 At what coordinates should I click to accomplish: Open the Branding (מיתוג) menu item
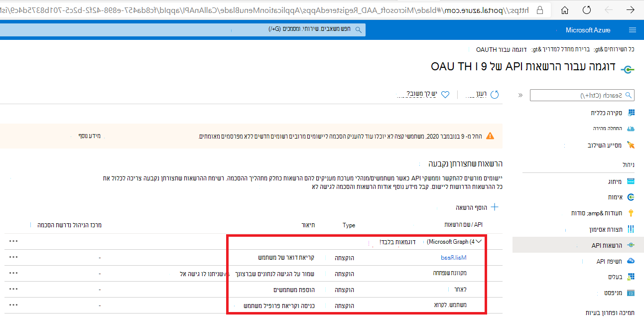pos(615,182)
